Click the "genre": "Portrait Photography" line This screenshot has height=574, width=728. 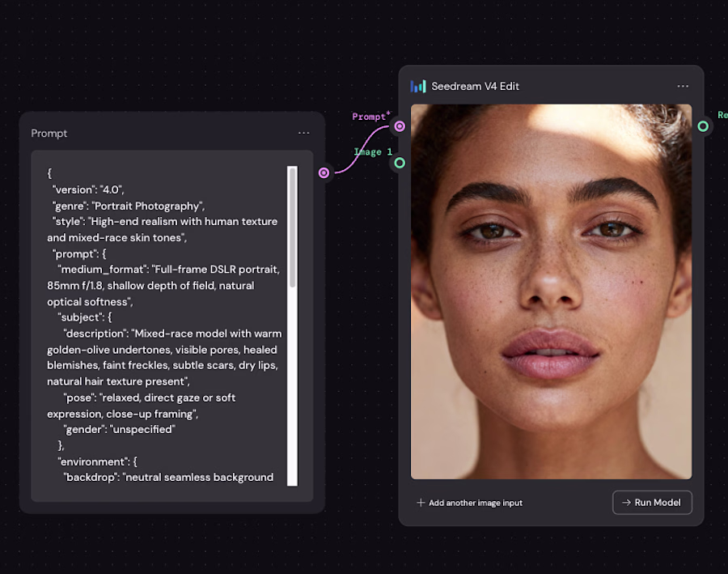tap(128, 206)
